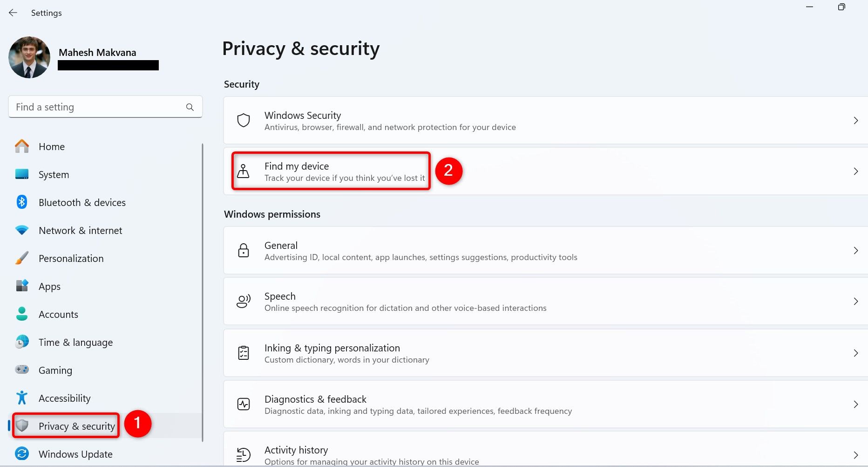Click the search magnifier in Find a setting

[190, 107]
